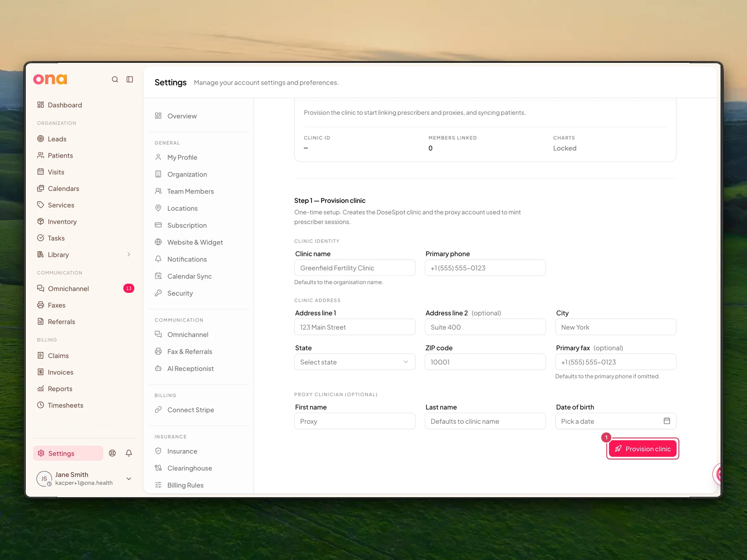Click the Faxes printer icon

[x=40, y=305]
